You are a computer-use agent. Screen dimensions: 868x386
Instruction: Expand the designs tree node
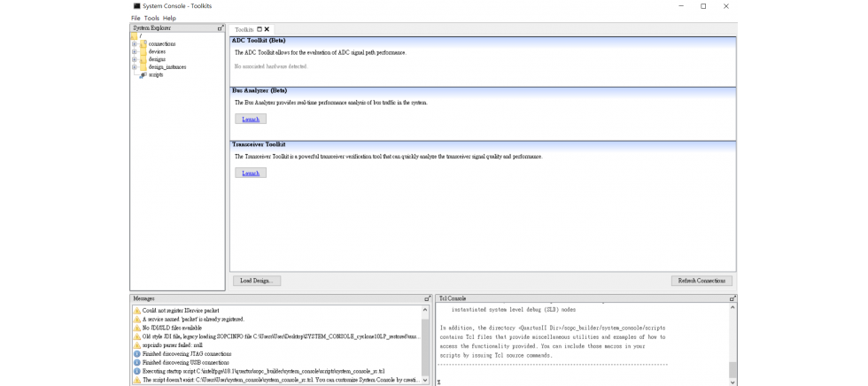pos(135,59)
